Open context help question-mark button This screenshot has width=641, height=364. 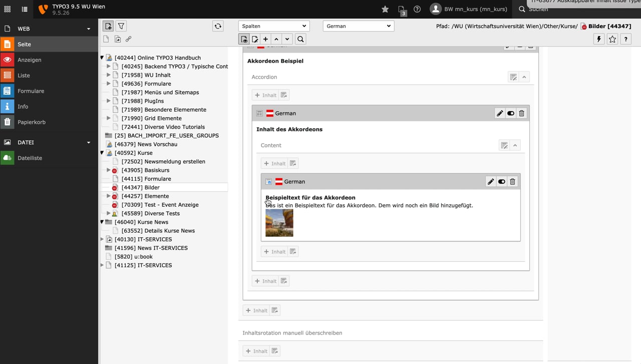click(x=625, y=39)
